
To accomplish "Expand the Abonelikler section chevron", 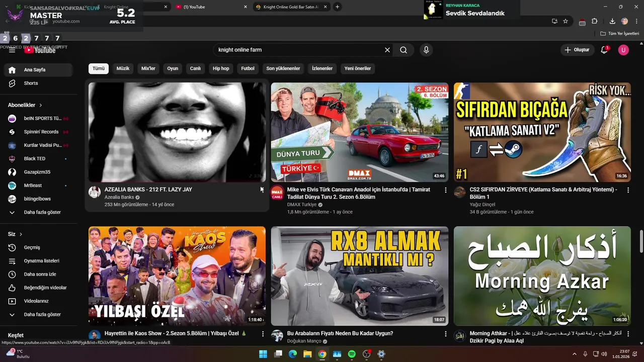I will [41, 105].
